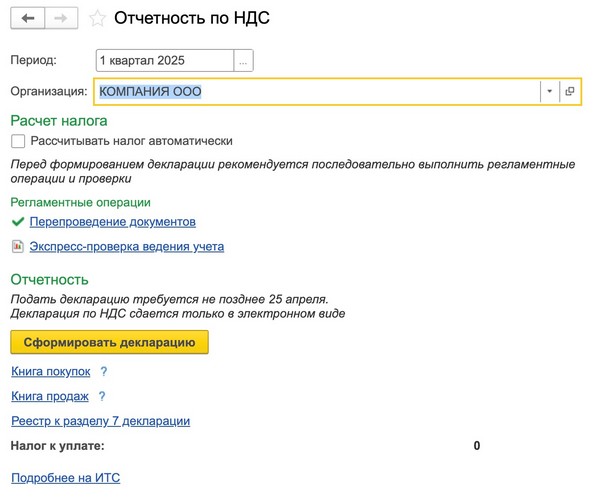Click the Период field showing 1 квартал 2025
600x502 pixels.
tap(164, 61)
